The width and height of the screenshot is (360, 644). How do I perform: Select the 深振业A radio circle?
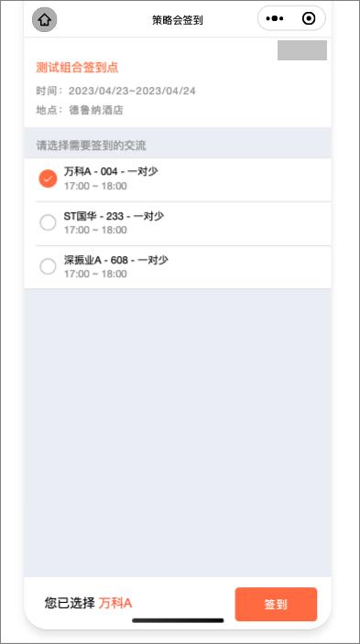[48, 266]
